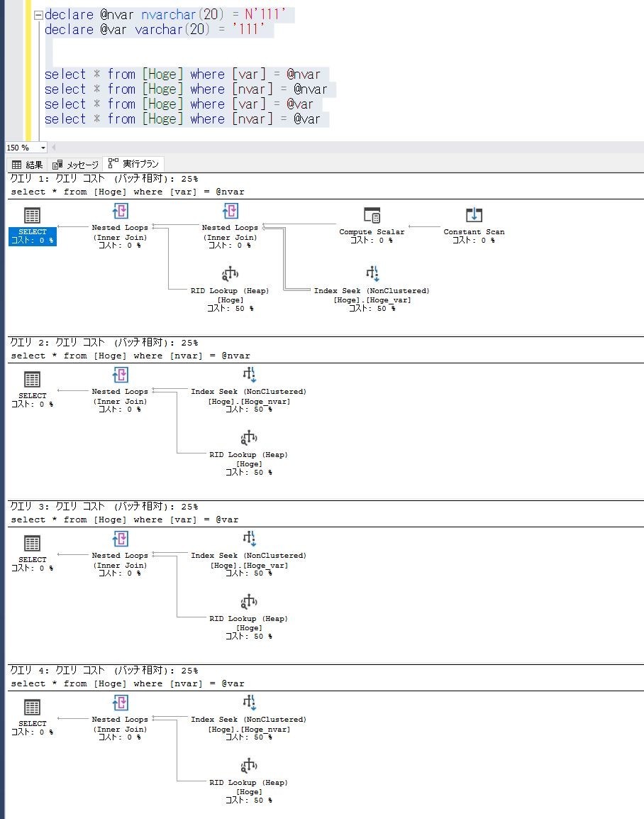Click SELECT operator icon in Query 1

point(33,215)
